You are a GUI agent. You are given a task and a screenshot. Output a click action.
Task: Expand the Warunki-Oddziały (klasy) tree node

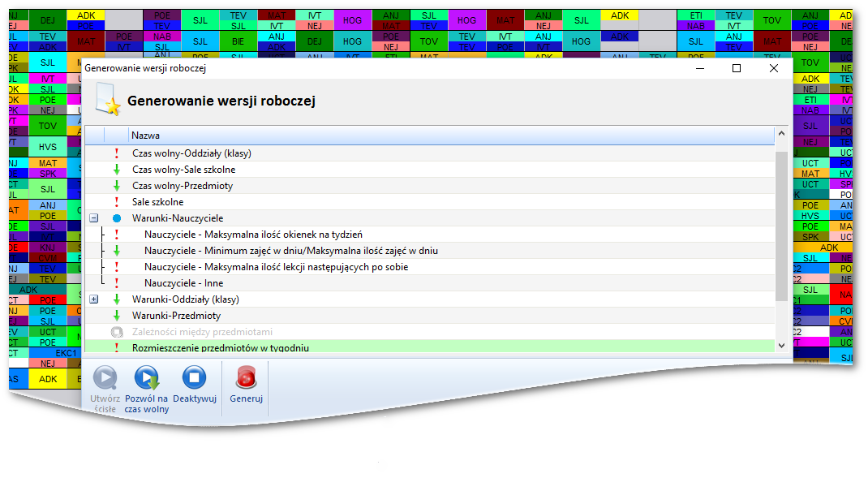[94, 299]
